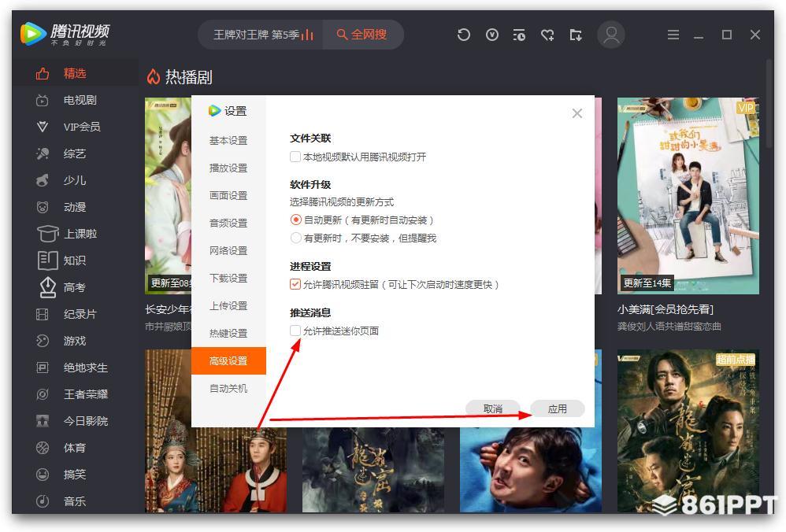Image resolution: width=786 pixels, height=532 pixels.
Task: Click the thumbs-up icon beside 精选
Action: pos(43,74)
